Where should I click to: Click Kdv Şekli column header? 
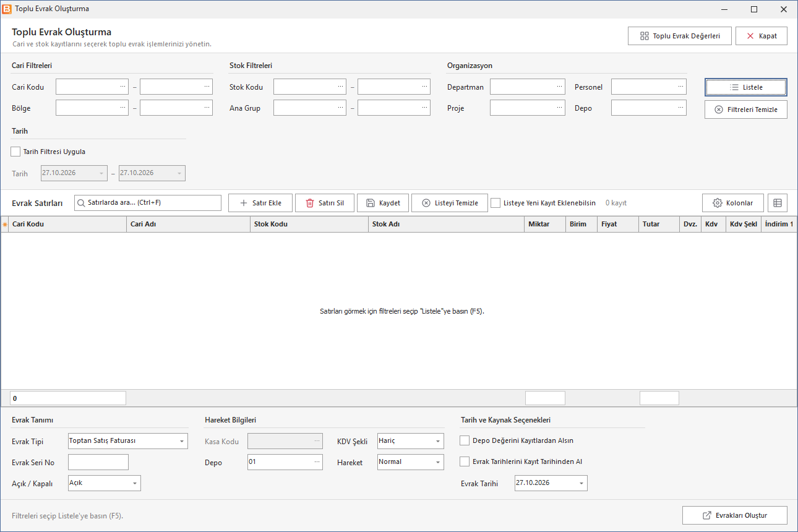click(744, 224)
